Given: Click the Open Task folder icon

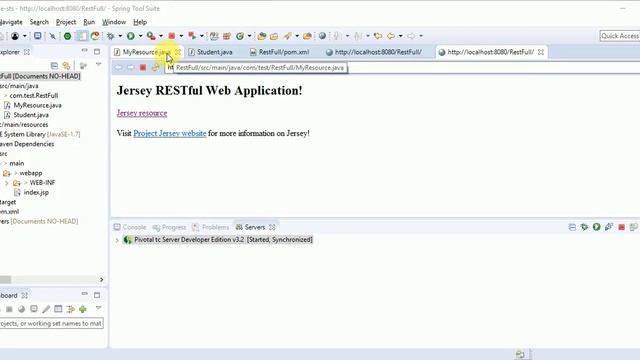Looking at the screenshot, I should click(x=274, y=36).
